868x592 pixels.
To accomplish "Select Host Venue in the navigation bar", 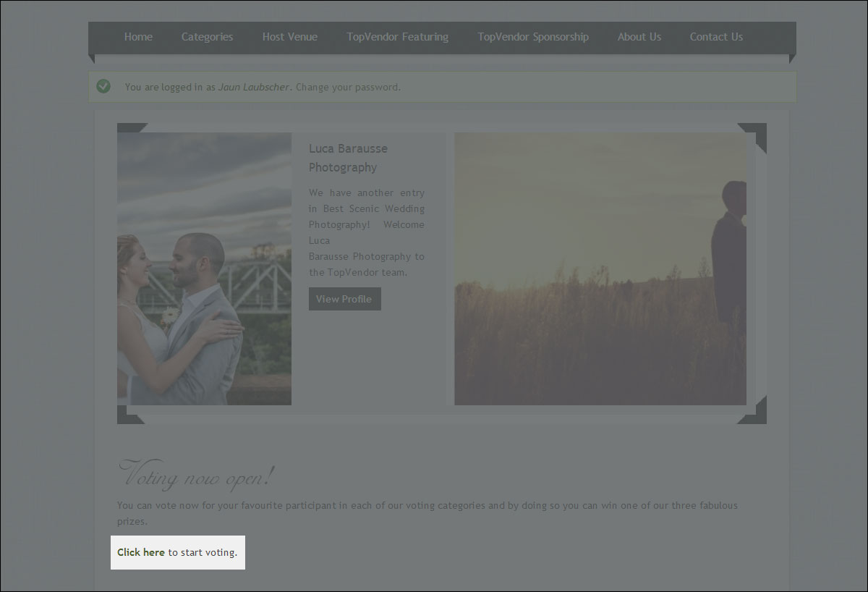I will [289, 37].
